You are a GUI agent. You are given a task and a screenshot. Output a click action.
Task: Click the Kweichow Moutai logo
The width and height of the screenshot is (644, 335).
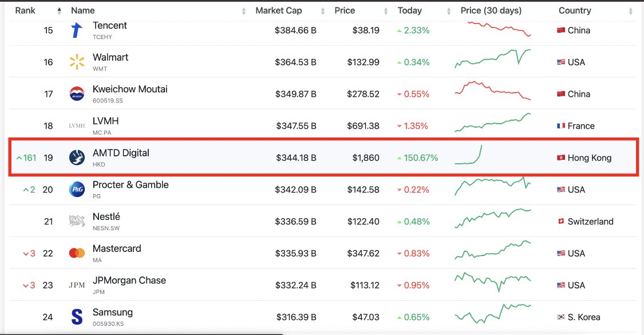point(77,94)
